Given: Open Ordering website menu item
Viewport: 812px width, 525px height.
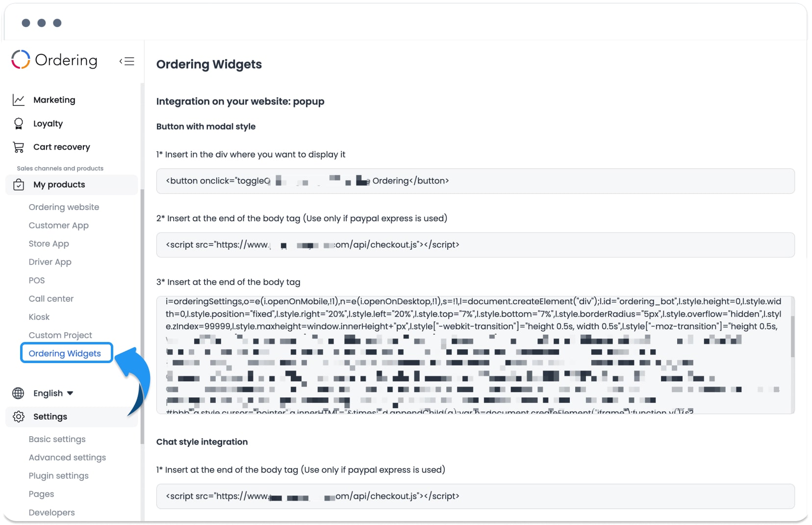Looking at the screenshot, I should pyautogui.click(x=64, y=207).
